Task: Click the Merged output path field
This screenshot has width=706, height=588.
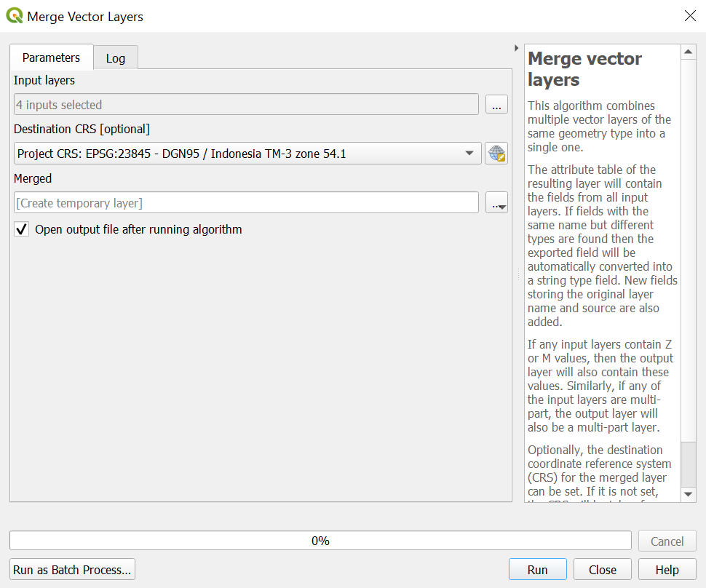Action: (x=246, y=203)
